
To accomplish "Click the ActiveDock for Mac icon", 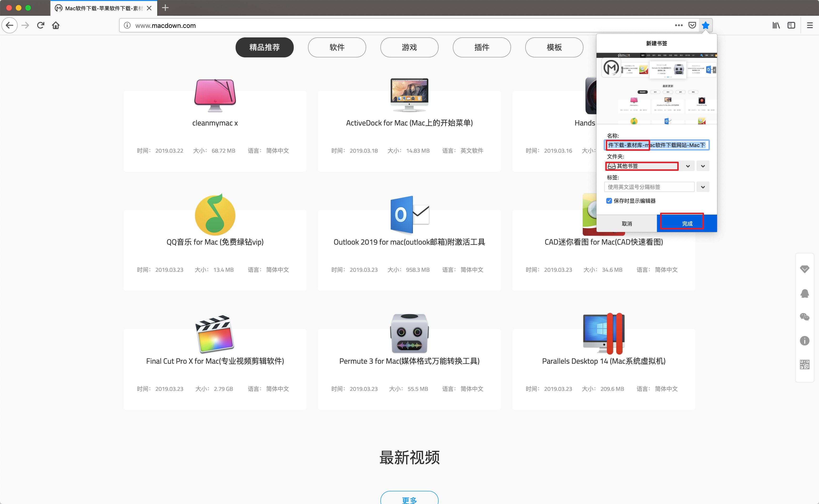I will [409, 95].
